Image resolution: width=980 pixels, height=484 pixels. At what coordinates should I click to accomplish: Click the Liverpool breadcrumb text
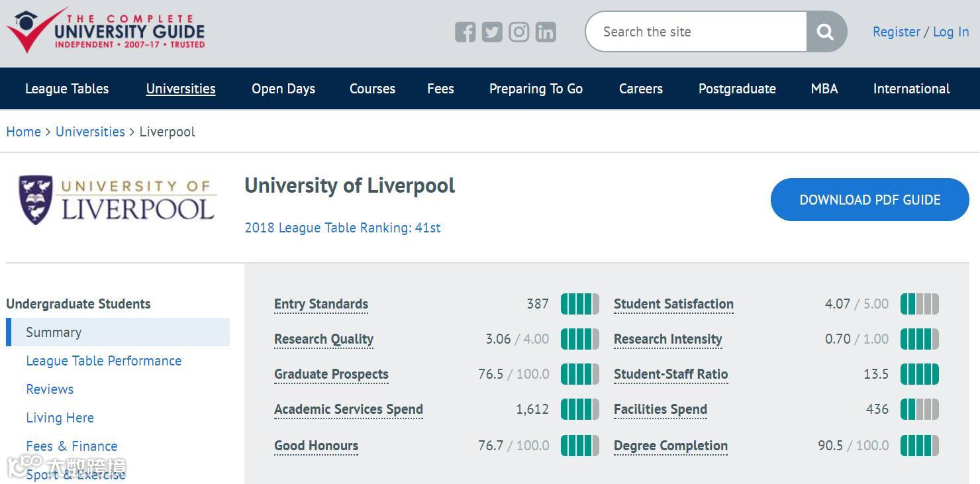(x=167, y=132)
